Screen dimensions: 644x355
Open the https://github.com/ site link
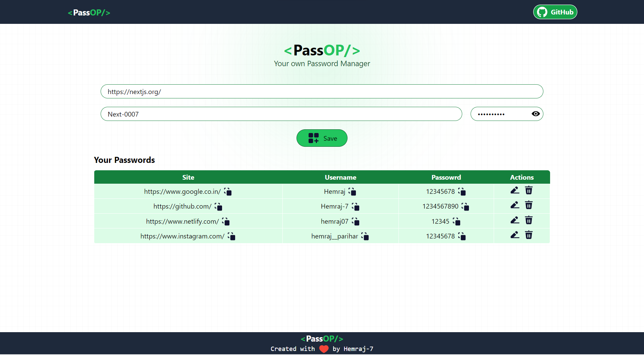tap(182, 206)
